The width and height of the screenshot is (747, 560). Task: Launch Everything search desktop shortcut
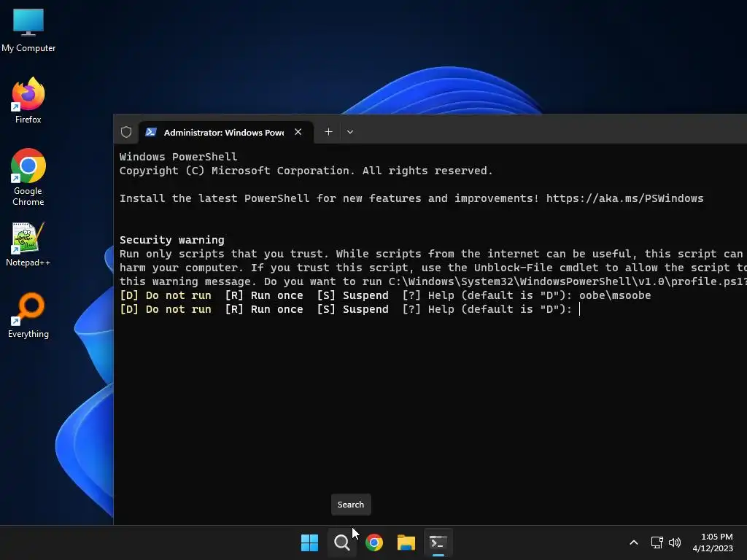pos(28,315)
